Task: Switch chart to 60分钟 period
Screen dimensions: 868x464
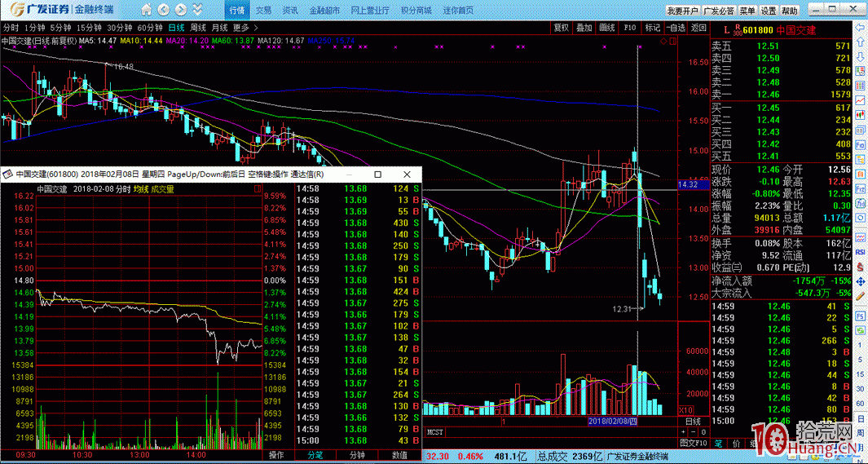Action: 149,27
